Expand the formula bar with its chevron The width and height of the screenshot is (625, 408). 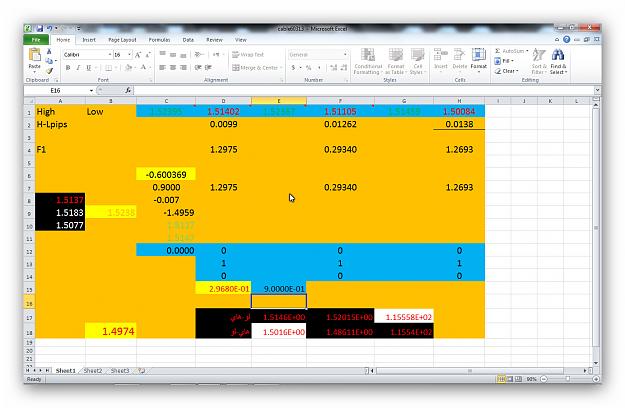597,90
